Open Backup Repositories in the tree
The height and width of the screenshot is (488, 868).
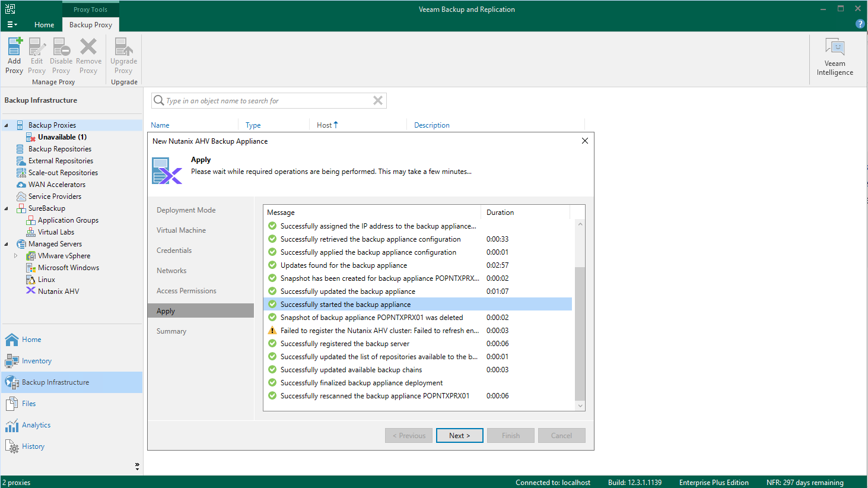pyautogui.click(x=60, y=149)
